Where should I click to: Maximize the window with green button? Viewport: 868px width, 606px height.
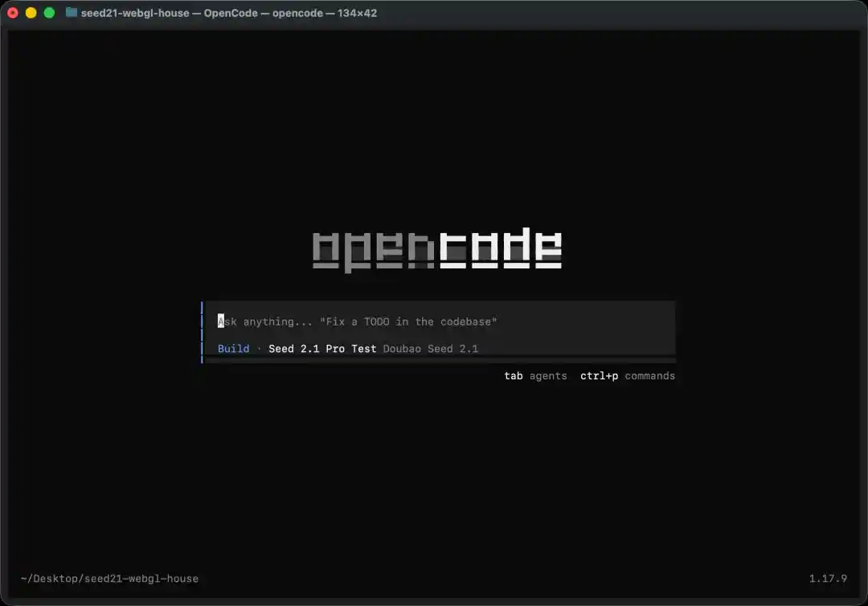coord(49,13)
